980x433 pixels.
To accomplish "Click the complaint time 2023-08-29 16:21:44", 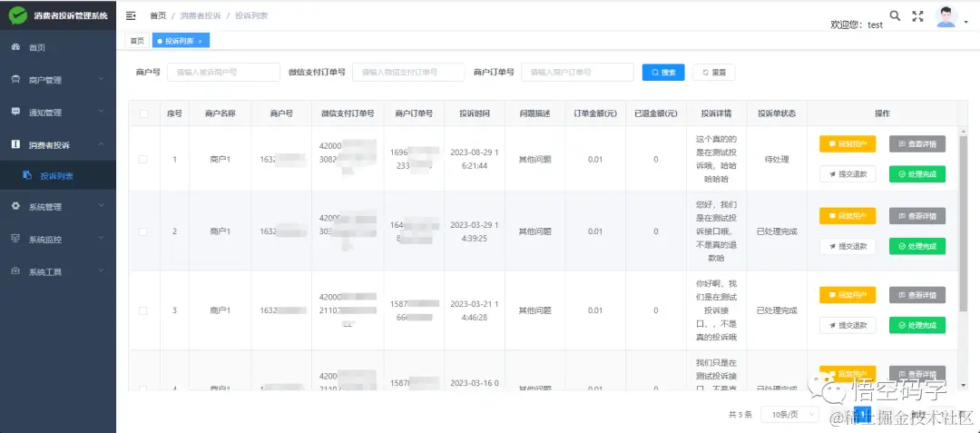I will 475,159.
